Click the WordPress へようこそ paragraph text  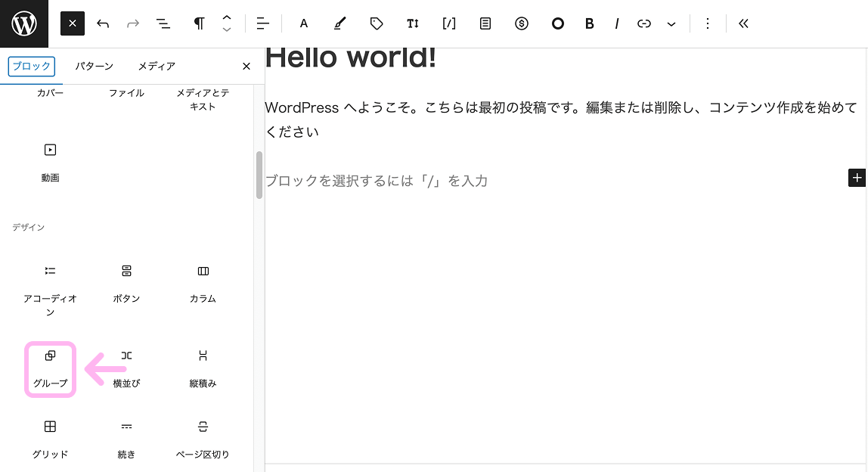[x=561, y=119]
